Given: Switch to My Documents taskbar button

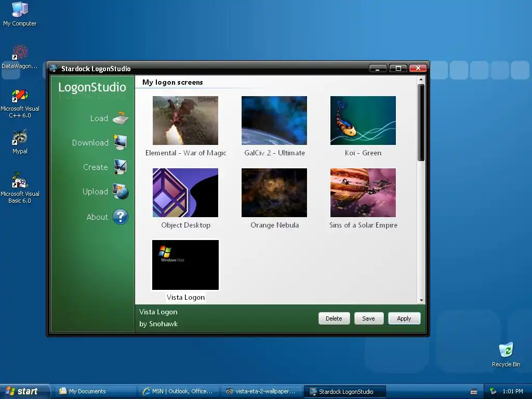Looking at the screenshot, I should click(x=95, y=392).
